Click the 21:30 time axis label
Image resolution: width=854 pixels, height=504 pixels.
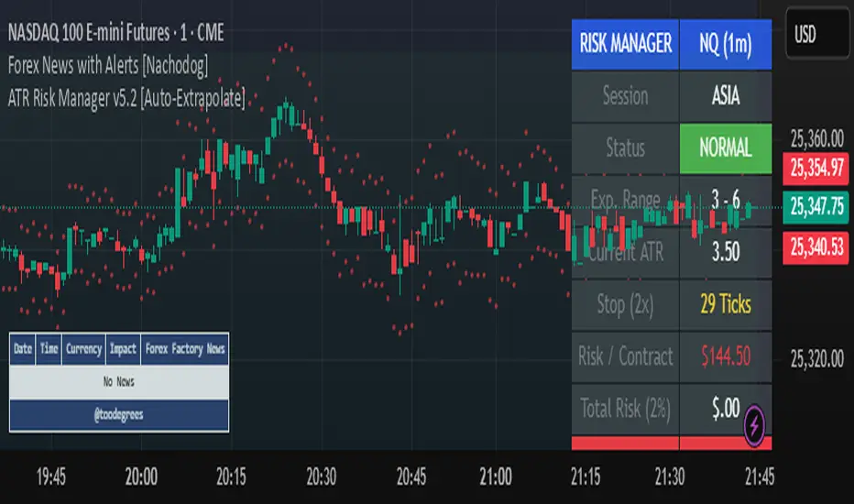(x=670, y=477)
